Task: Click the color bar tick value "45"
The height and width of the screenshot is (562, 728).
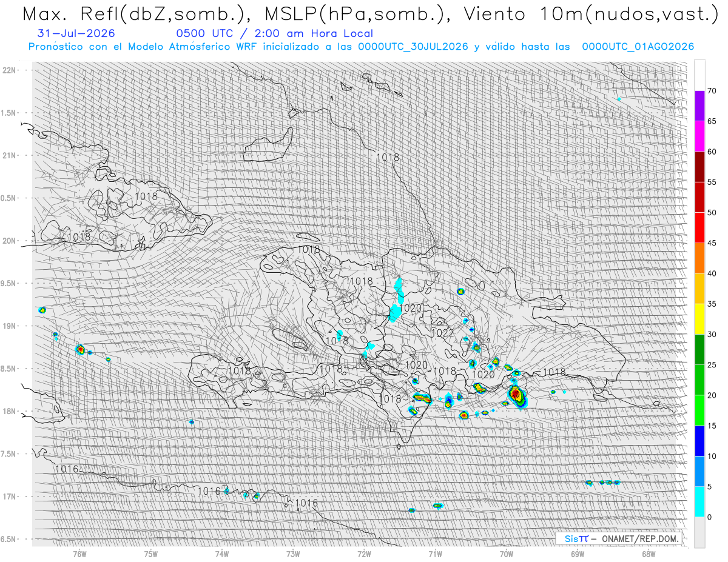Action: point(712,243)
